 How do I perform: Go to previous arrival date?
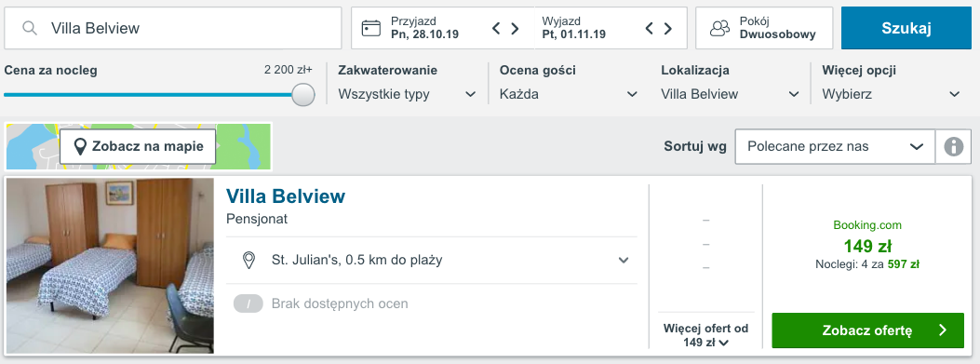[x=496, y=28]
